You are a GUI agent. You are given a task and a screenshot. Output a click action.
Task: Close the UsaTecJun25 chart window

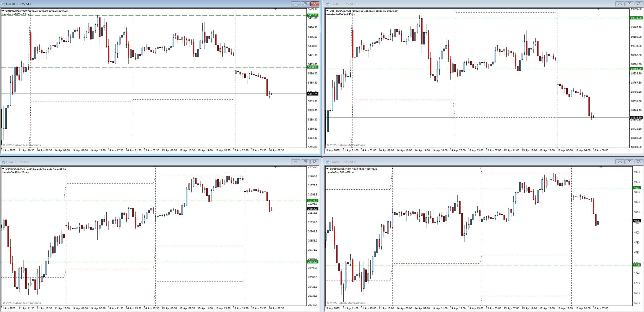click(639, 4)
